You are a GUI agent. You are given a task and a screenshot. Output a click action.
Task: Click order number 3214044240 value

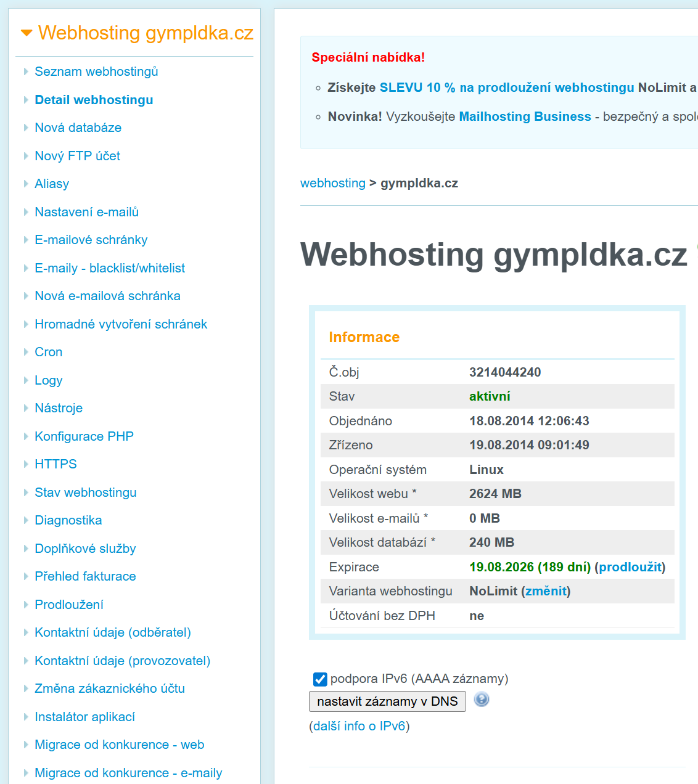pyautogui.click(x=505, y=372)
